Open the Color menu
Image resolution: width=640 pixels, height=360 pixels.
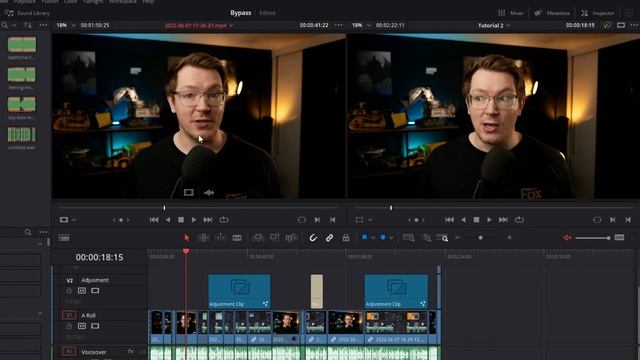71,2
